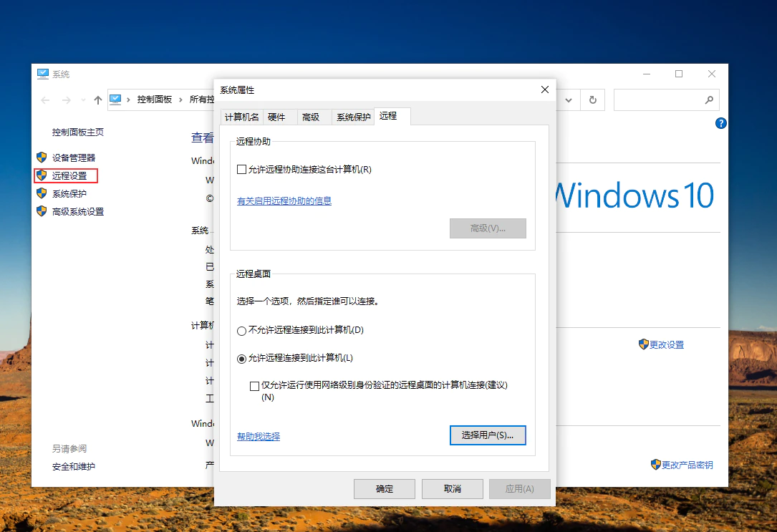Switch to the 计算机名 tab
Image resolution: width=777 pixels, height=532 pixels.
click(241, 116)
